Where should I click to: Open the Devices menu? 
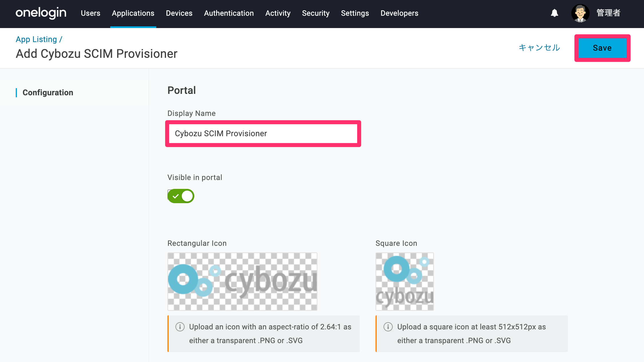179,13
